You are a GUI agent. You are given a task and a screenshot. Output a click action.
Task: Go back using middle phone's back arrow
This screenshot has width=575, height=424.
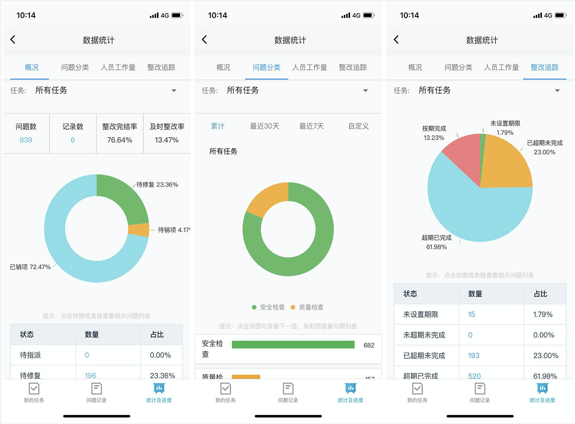(x=205, y=40)
